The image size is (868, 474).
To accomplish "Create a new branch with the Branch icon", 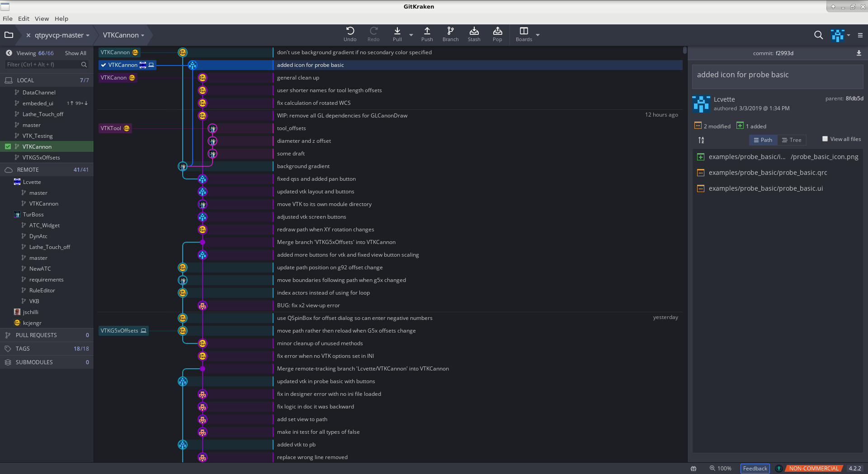I will (450, 34).
